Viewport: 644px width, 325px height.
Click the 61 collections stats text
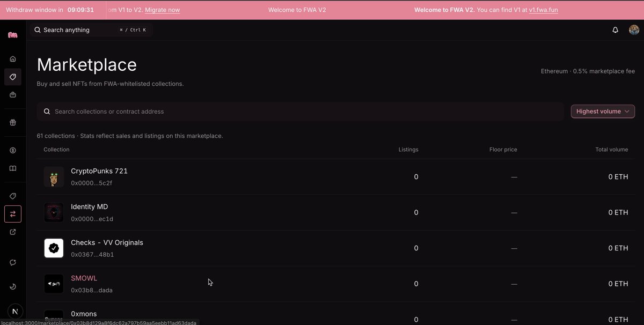pyautogui.click(x=130, y=136)
